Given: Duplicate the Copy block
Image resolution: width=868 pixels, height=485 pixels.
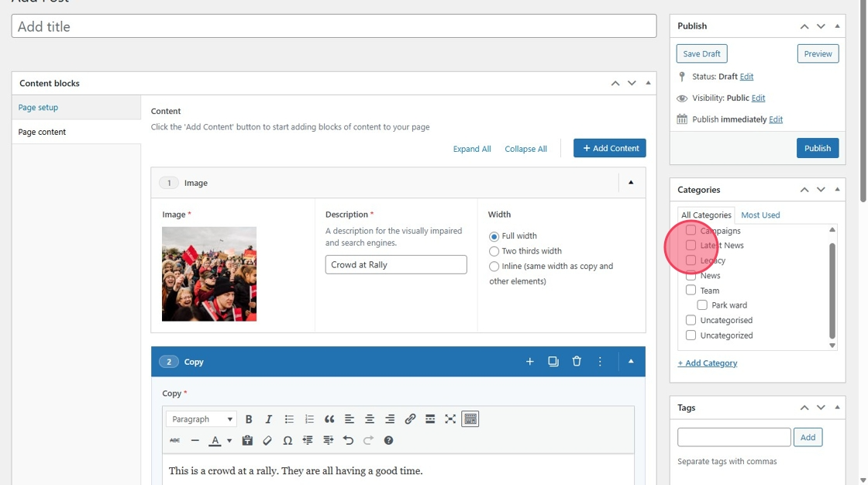Looking at the screenshot, I should (553, 362).
